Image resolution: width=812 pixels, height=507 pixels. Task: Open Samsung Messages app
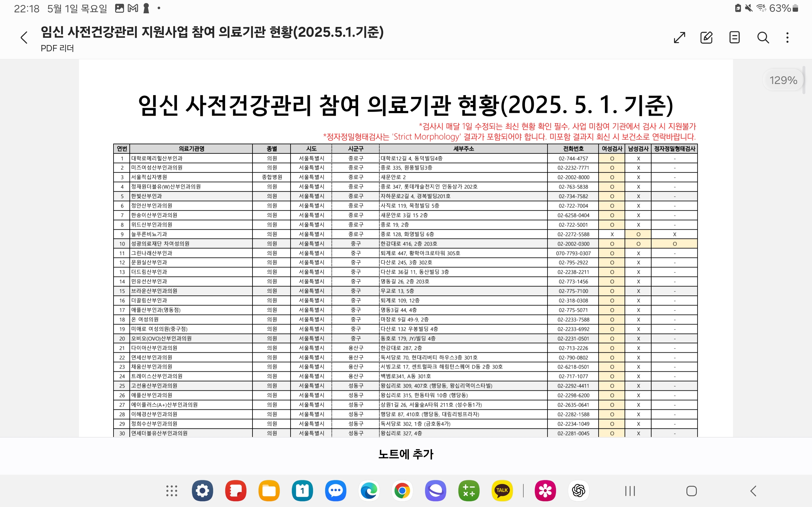pos(336,491)
